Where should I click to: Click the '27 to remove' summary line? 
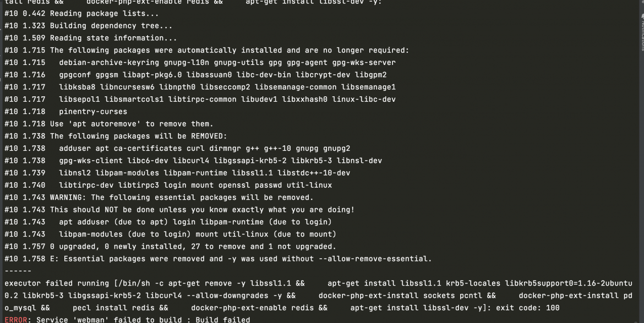tap(171, 247)
